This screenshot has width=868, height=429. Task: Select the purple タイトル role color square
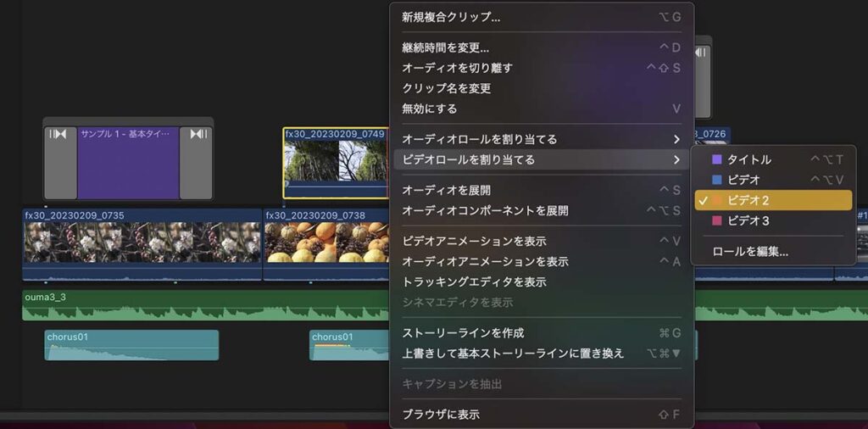[717, 159]
